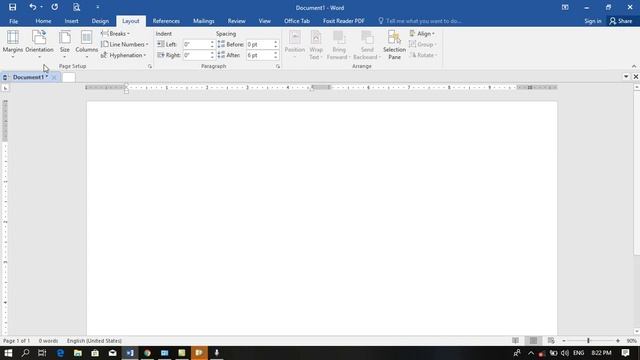
Task: Open the Selection Pane
Action: 394,45
